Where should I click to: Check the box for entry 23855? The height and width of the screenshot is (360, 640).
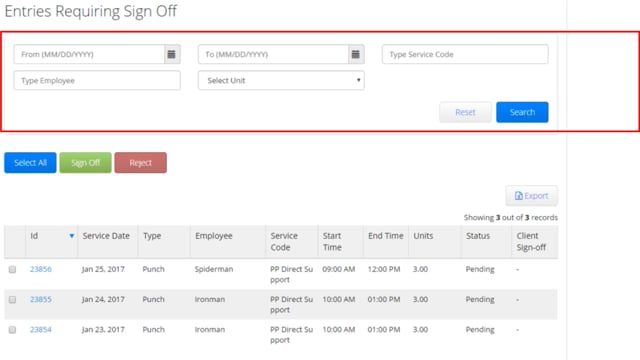[x=12, y=300]
